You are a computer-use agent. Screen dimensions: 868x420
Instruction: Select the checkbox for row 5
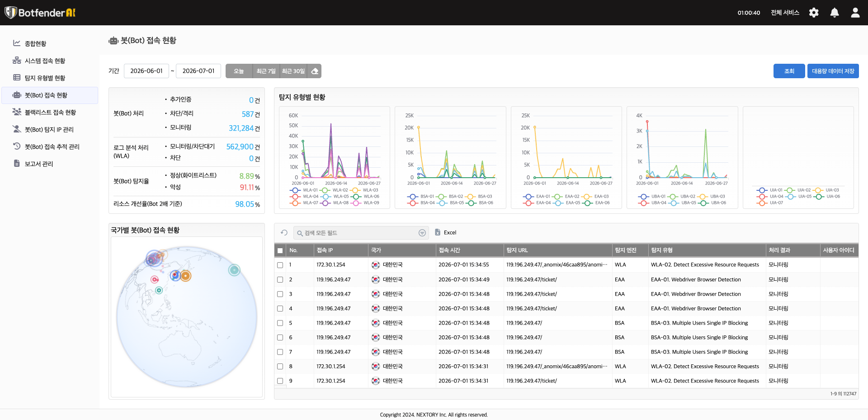click(x=280, y=323)
